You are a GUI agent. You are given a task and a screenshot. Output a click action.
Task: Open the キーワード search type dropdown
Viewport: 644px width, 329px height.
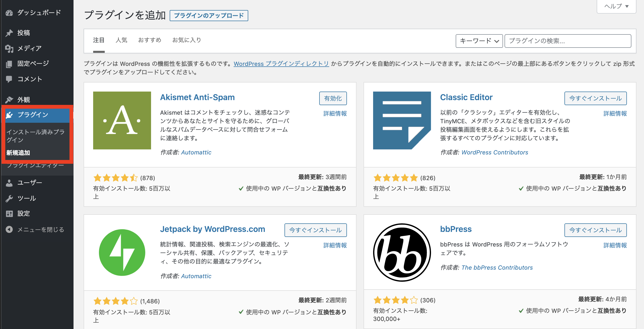479,41
